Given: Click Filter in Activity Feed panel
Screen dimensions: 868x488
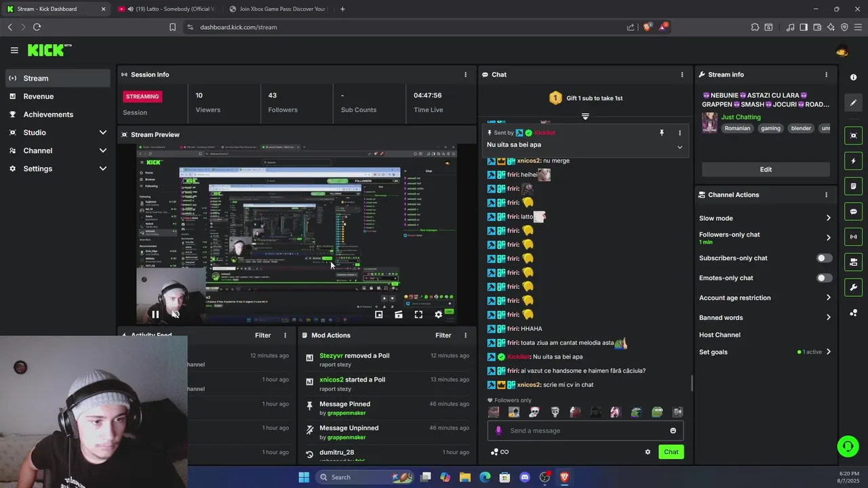Looking at the screenshot, I should [262, 335].
